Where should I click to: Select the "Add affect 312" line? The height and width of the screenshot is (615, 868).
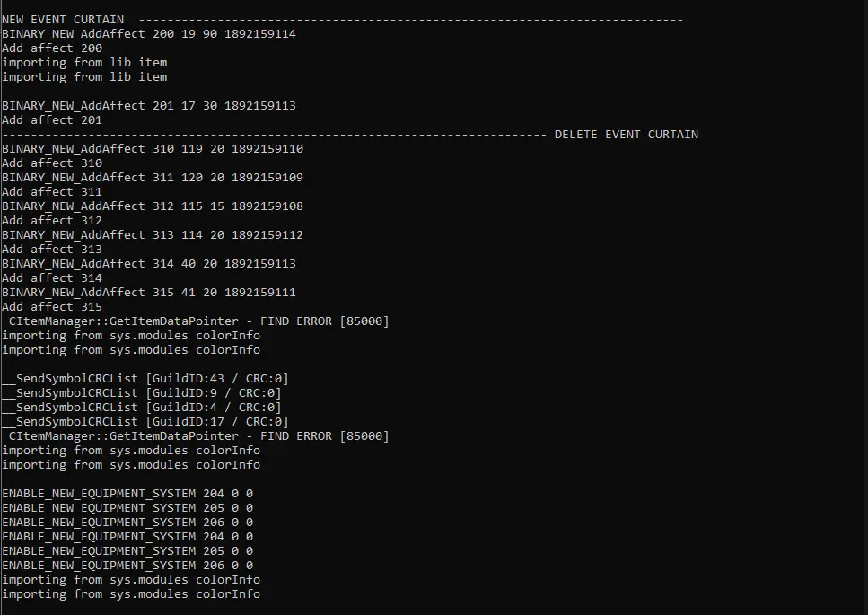(52, 221)
